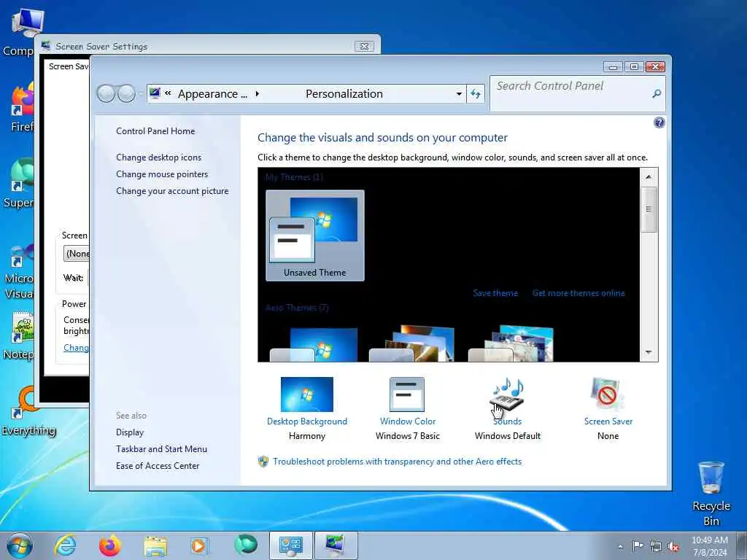Open Control Panel Home

pyautogui.click(x=155, y=131)
